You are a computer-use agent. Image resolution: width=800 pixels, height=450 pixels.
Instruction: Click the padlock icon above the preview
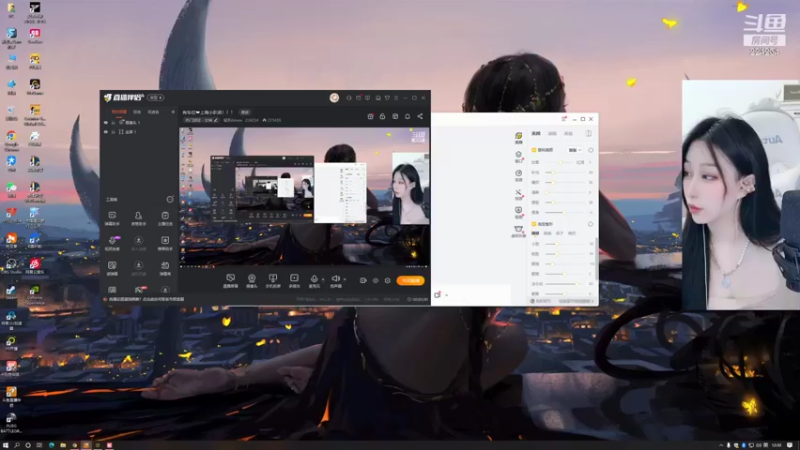pyautogui.click(x=382, y=116)
